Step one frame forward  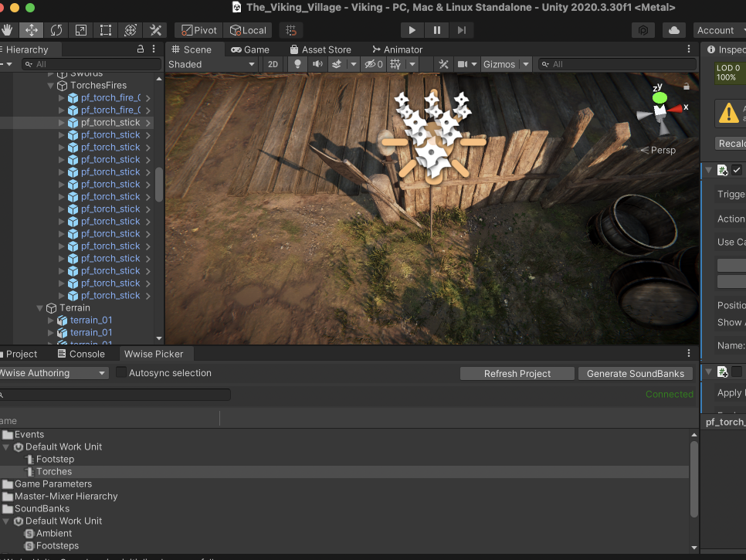[x=462, y=30]
